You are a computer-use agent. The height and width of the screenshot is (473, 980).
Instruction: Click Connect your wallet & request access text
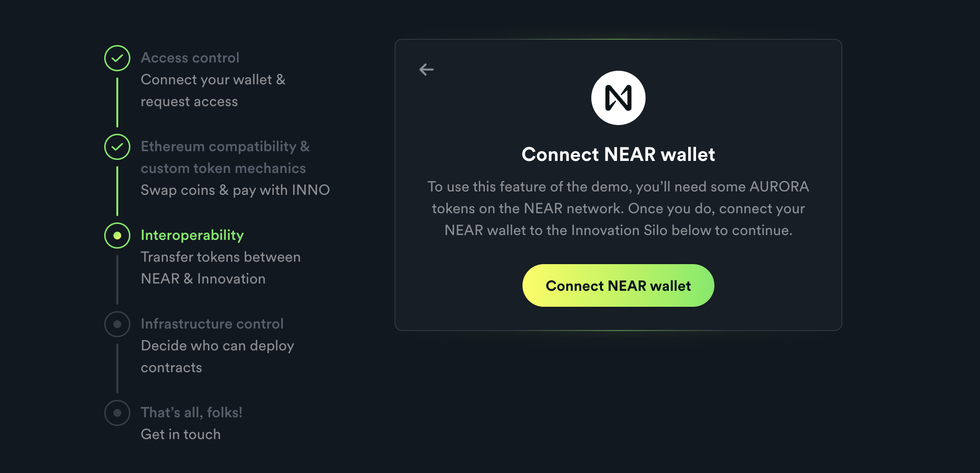[213, 91]
